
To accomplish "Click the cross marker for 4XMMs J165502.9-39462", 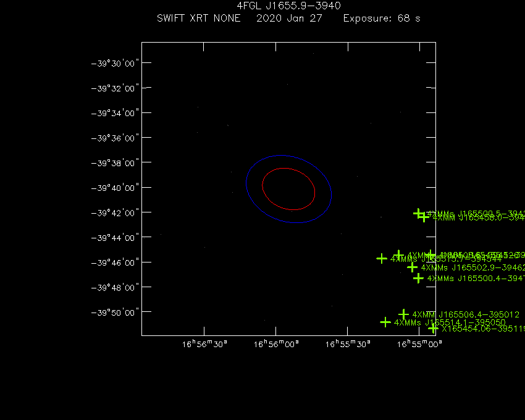I will pyautogui.click(x=412, y=267).
